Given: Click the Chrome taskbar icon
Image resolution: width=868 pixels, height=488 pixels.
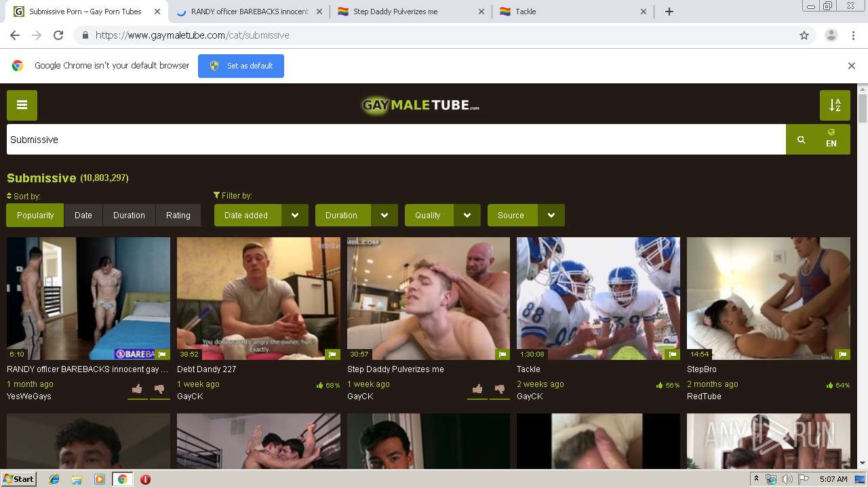Looking at the screenshot, I should coord(122,479).
